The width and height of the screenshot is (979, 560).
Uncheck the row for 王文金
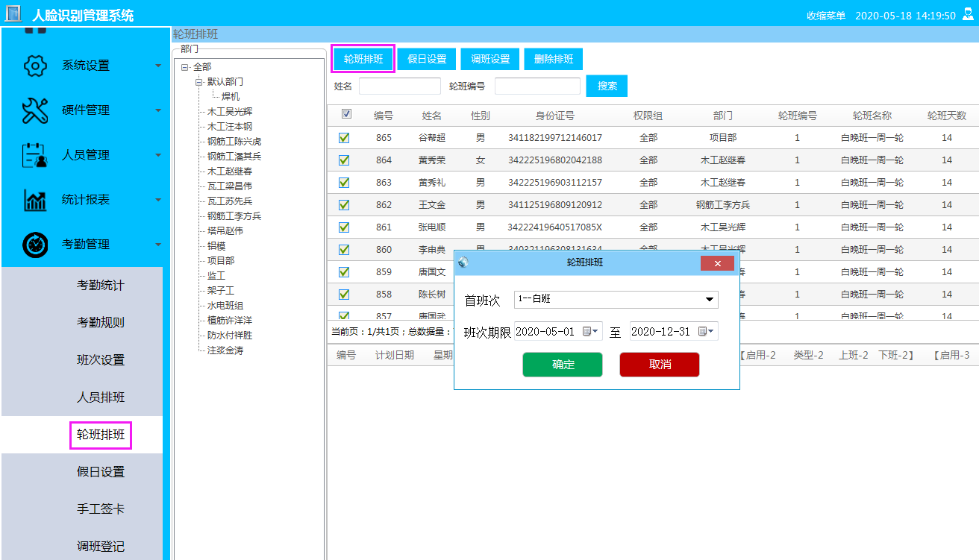pyautogui.click(x=344, y=205)
